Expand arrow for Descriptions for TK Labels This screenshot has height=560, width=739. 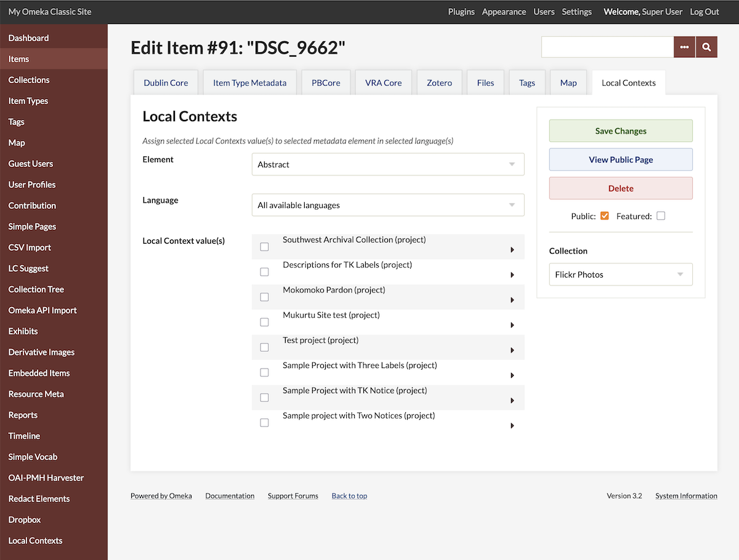click(512, 275)
